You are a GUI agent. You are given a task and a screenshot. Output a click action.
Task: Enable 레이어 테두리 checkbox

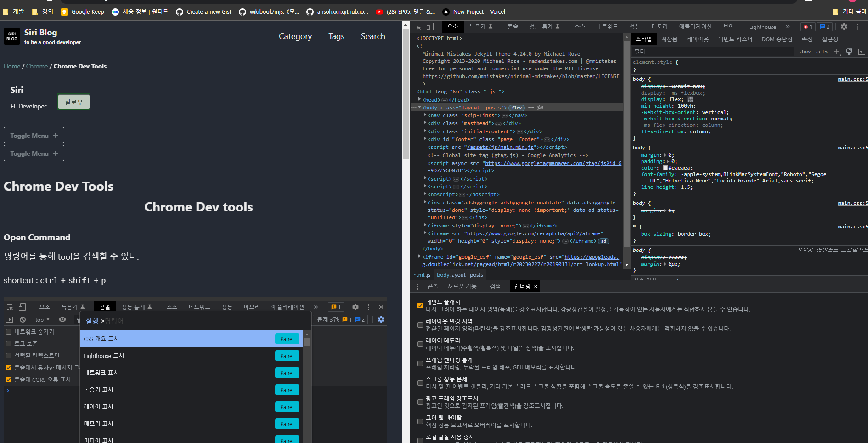coord(420,344)
